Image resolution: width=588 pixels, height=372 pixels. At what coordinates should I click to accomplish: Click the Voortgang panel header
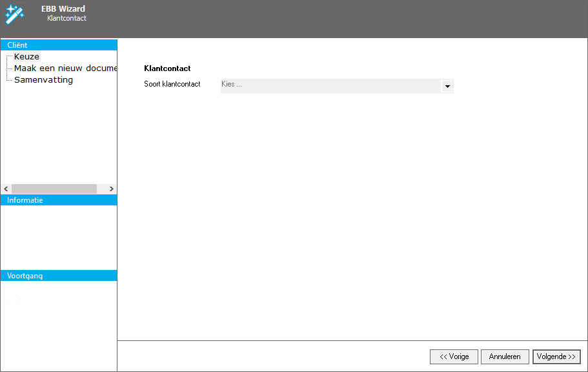(x=59, y=276)
